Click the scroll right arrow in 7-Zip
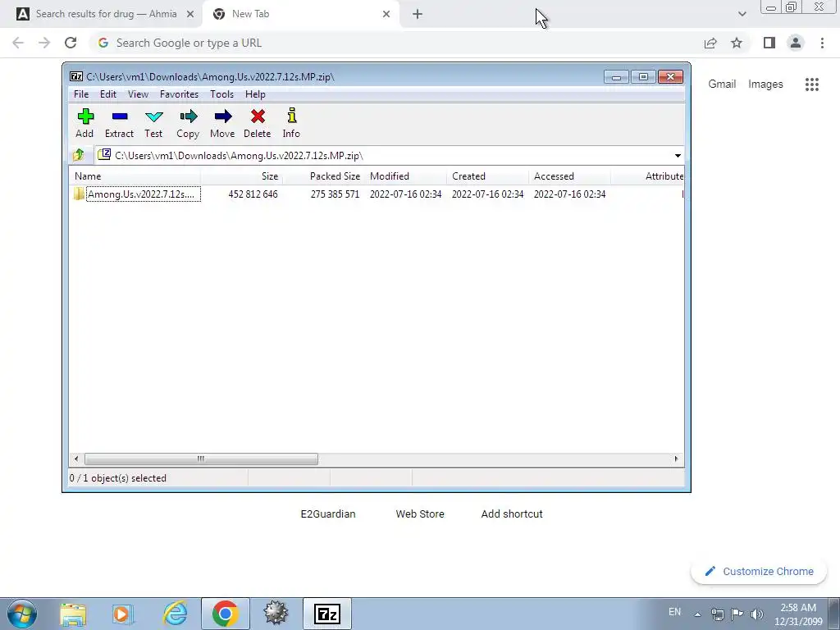The height and width of the screenshot is (630, 840). point(676,459)
